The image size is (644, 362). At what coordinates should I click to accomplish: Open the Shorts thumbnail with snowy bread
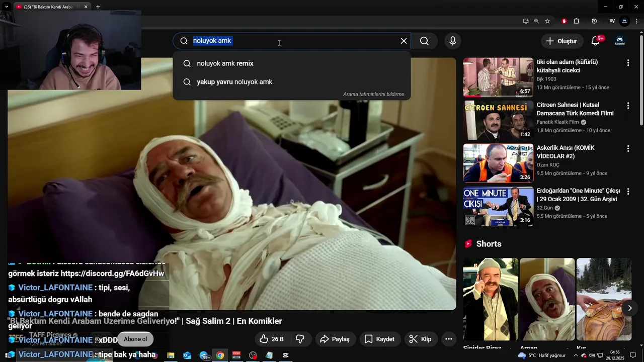tap(604, 299)
